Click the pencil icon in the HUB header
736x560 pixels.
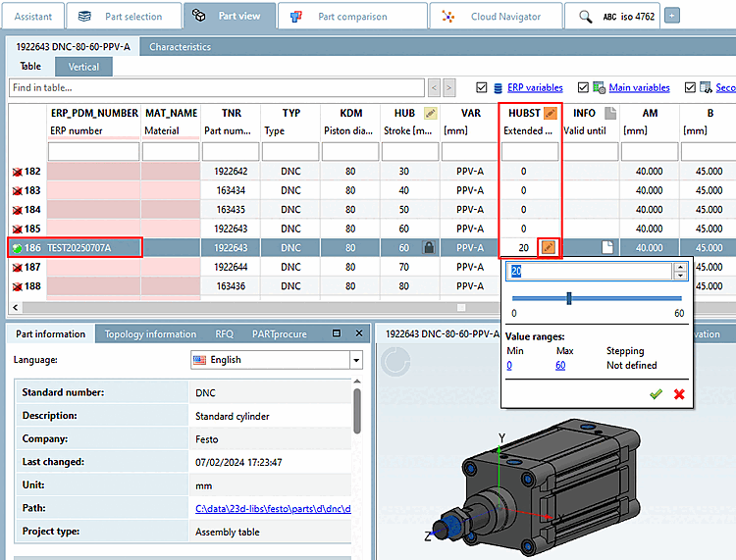point(430,114)
